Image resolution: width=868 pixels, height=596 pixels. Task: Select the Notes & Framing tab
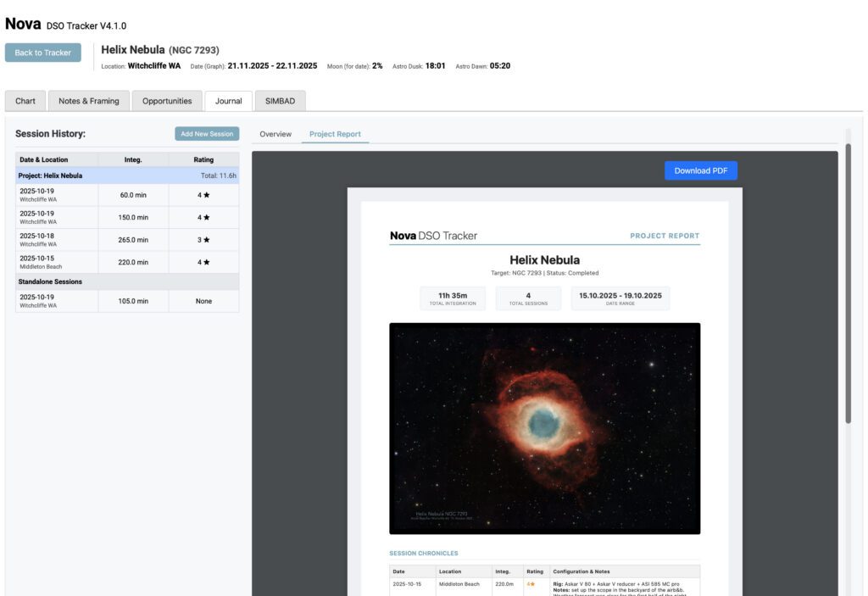pyautogui.click(x=88, y=100)
